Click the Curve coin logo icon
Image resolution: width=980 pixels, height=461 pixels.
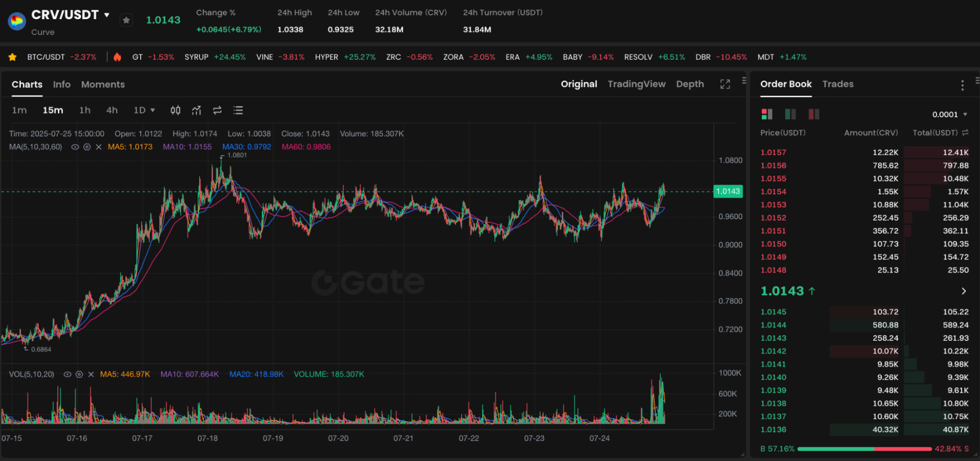[x=17, y=21]
